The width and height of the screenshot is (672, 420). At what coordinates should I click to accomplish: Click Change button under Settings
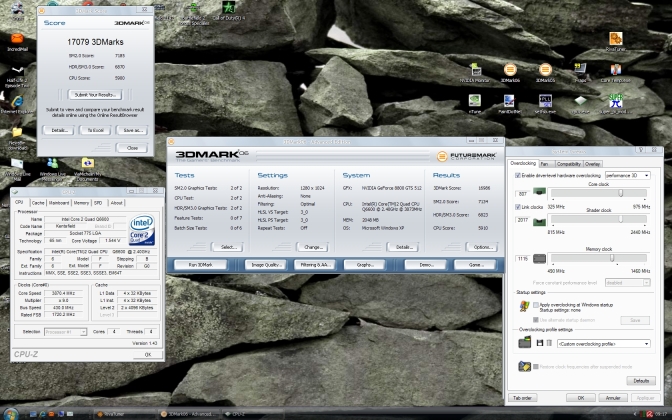pos(313,247)
